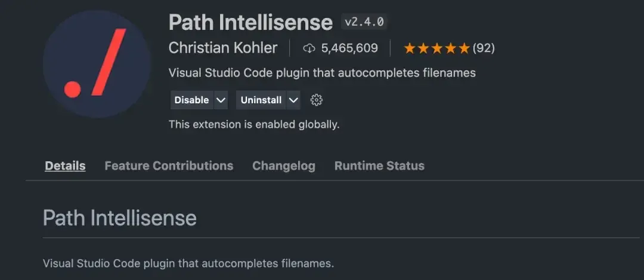This screenshot has width=644, height=280.
Task: Click the 5,465,609 install count
Action: 349,48
